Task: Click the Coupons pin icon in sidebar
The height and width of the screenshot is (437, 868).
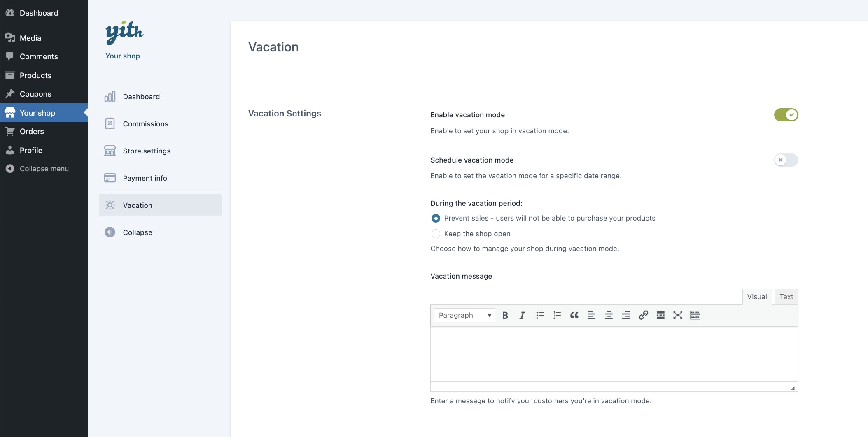Action: point(10,94)
